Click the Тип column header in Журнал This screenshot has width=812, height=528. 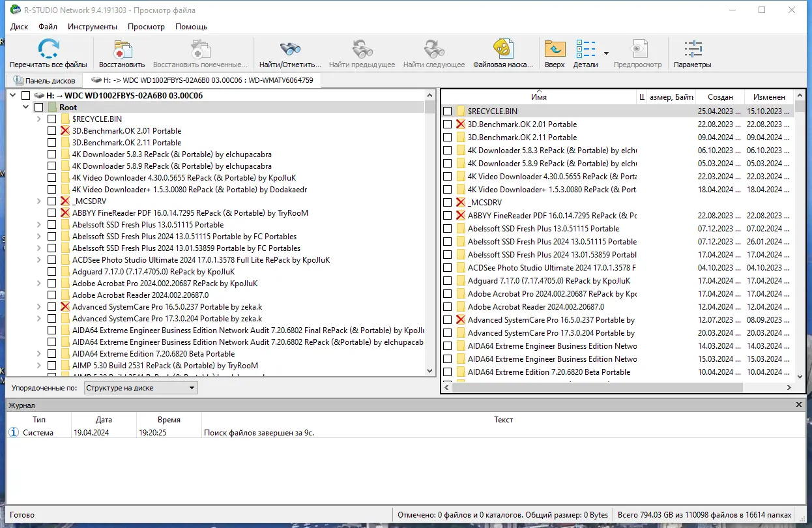tap(39, 420)
